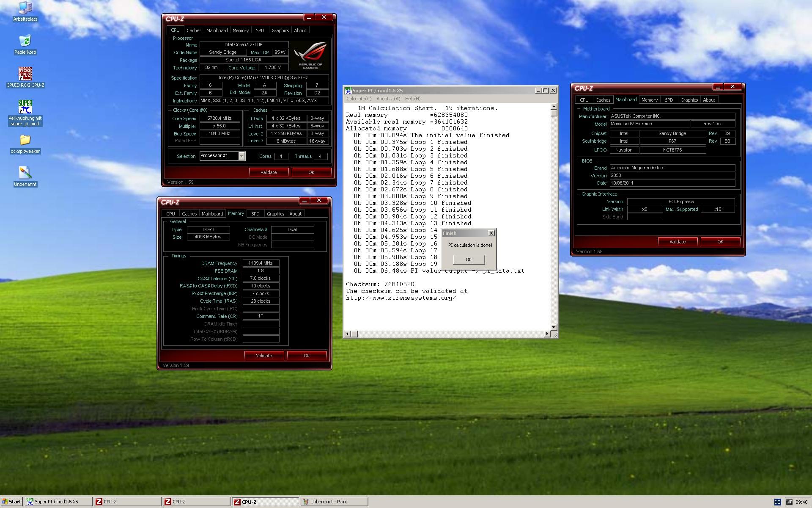The image size is (812, 508).
Task: Close the Finish dialog with its X
Action: 491,233
